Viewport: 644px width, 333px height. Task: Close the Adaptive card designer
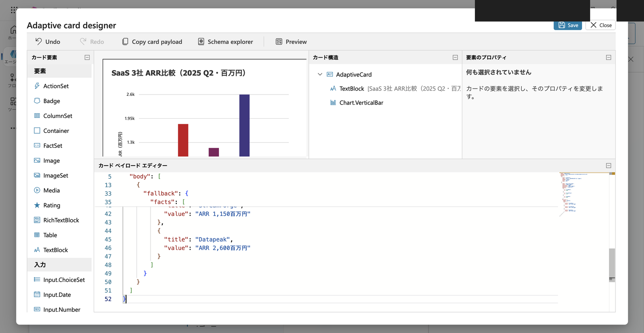pyautogui.click(x=601, y=25)
